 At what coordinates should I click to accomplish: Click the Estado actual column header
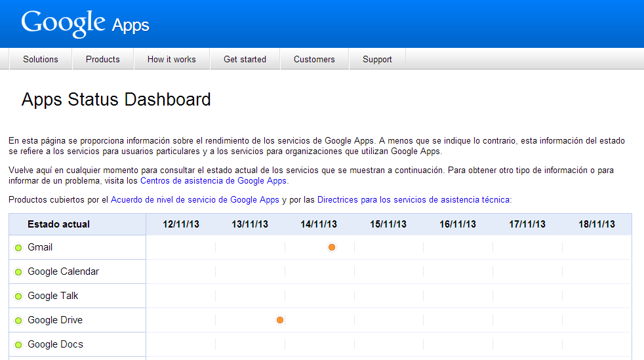[x=58, y=224]
